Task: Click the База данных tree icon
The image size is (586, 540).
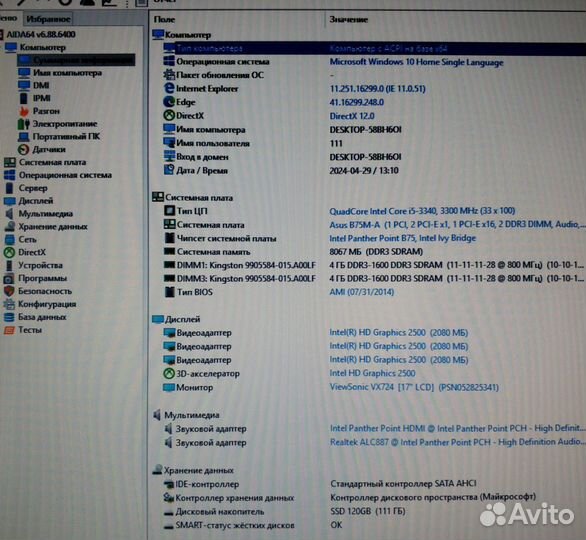Action: tap(9, 317)
